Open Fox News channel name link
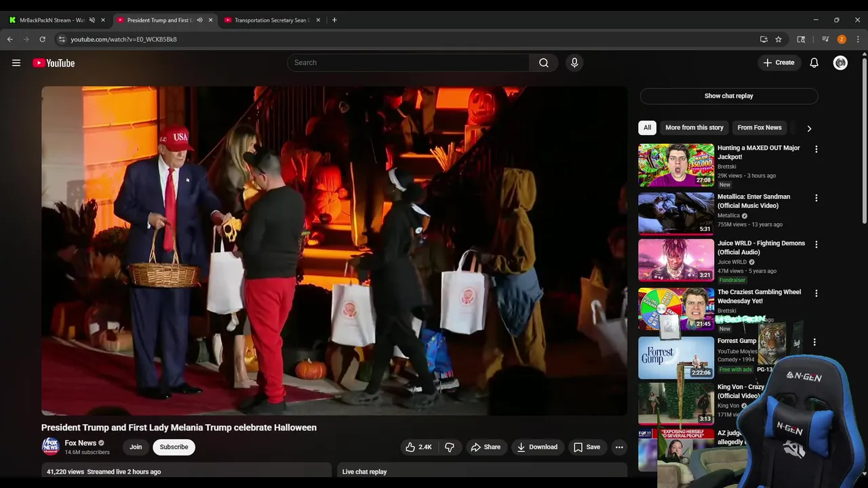 coord(81,443)
